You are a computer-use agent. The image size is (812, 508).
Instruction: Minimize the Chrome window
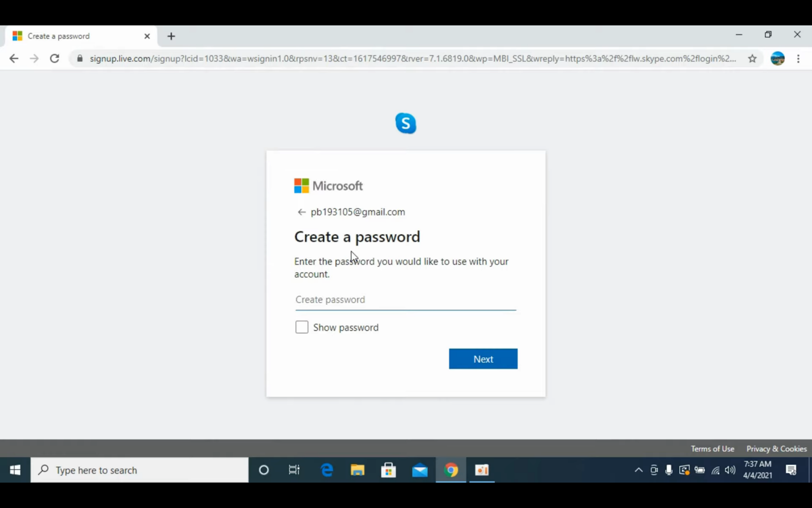pos(739,35)
